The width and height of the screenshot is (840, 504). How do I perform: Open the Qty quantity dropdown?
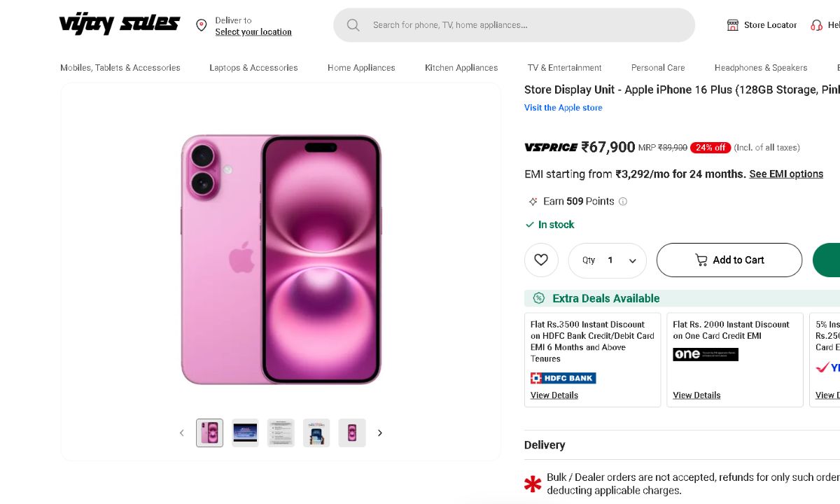pyautogui.click(x=608, y=260)
